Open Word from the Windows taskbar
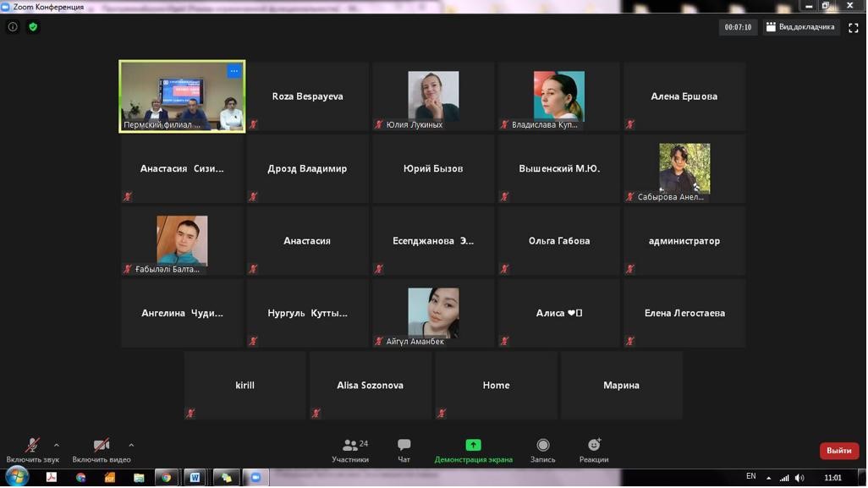868x488 pixels. coord(195,478)
